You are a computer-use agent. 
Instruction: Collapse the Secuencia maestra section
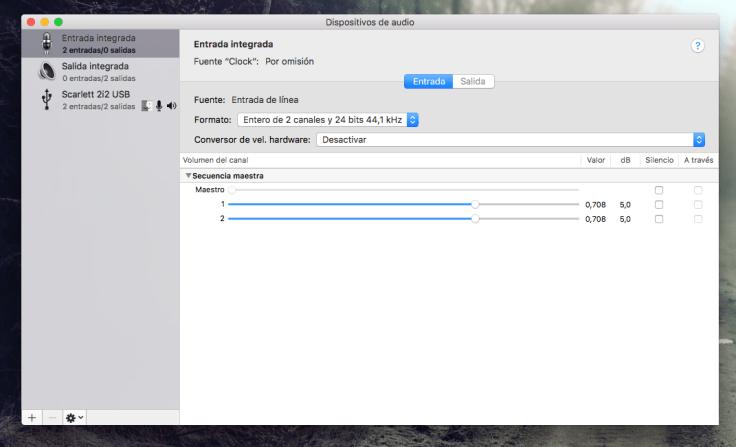(x=188, y=175)
